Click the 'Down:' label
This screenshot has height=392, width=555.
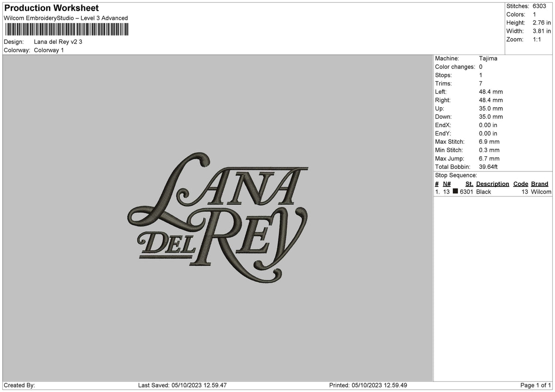pos(444,116)
